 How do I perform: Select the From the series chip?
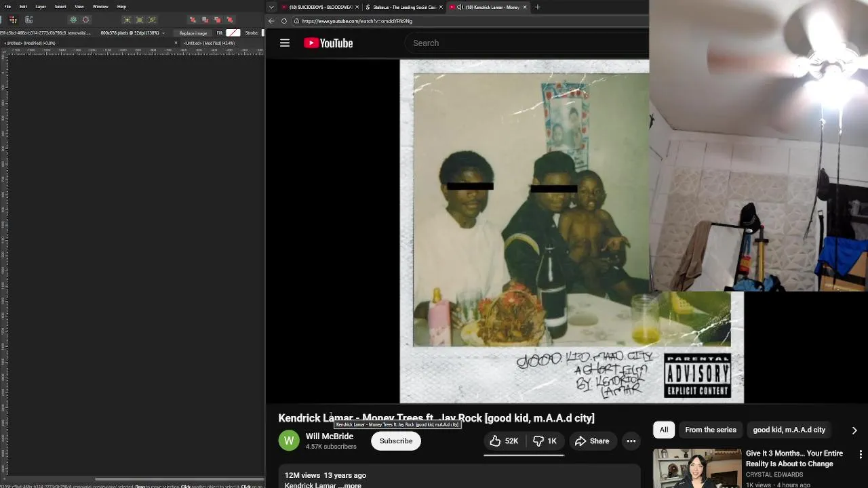(711, 430)
